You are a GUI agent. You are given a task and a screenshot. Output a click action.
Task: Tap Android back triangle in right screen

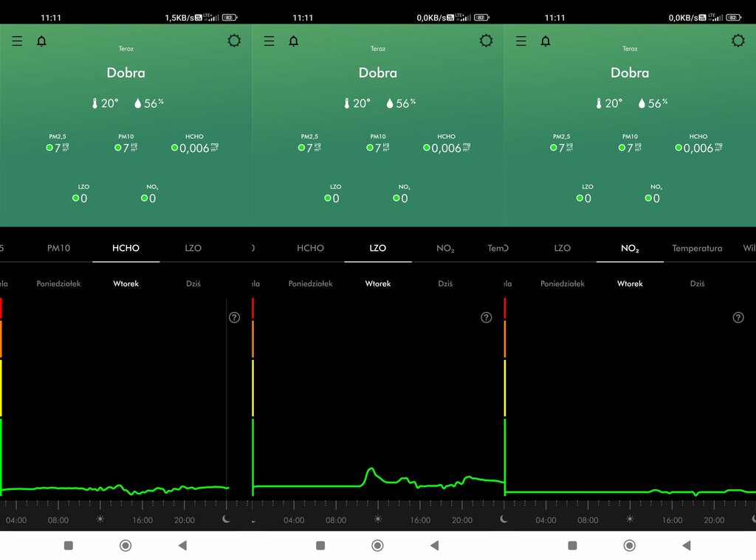pos(687,545)
